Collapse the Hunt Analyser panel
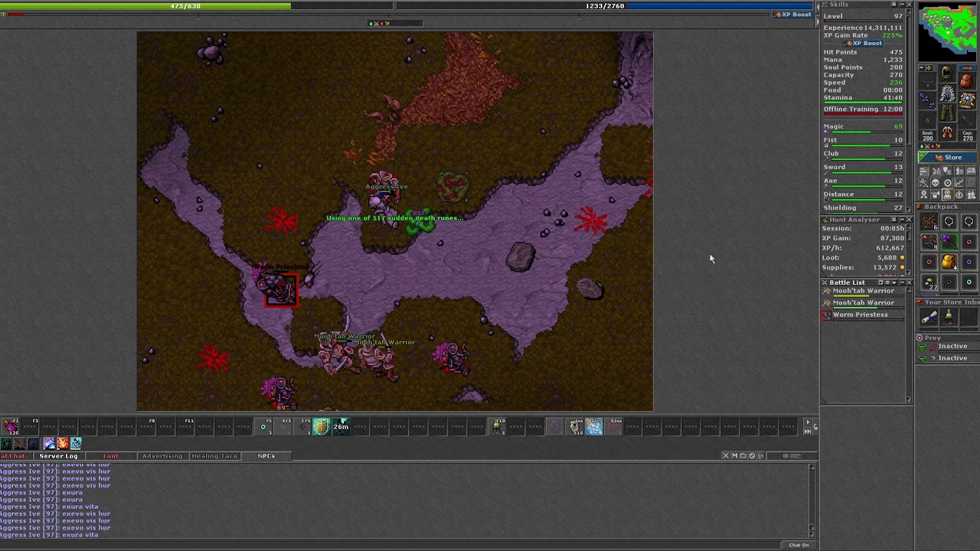Image resolution: width=980 pixels, height=551 pixels. [x=902, y=220]
